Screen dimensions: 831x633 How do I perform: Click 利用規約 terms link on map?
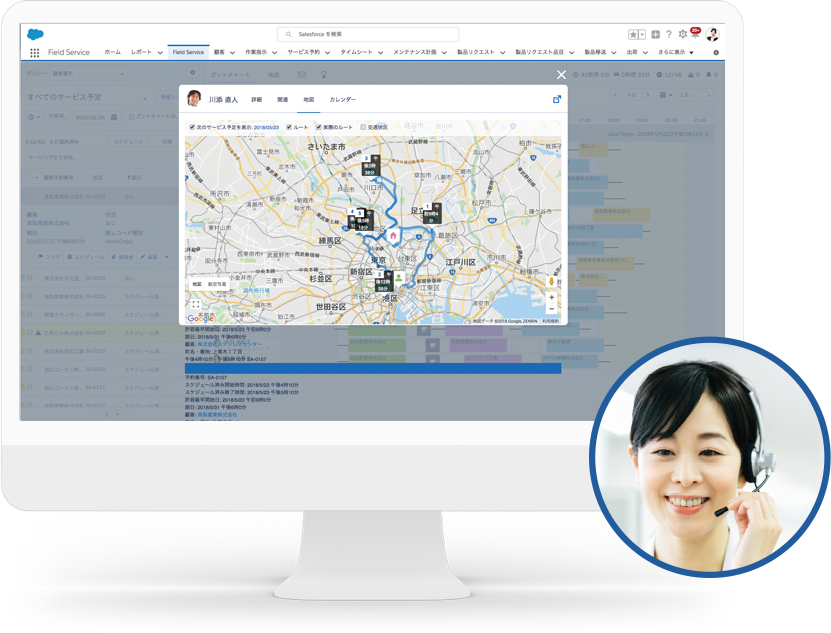pos(550,321)
